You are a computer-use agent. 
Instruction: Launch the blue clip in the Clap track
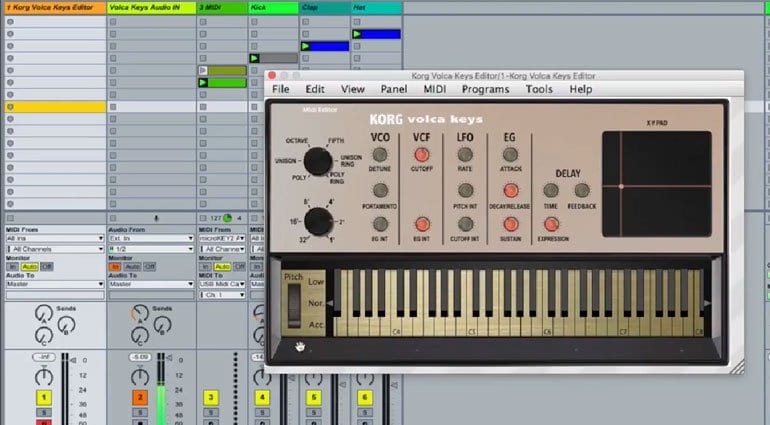point(306,46)
